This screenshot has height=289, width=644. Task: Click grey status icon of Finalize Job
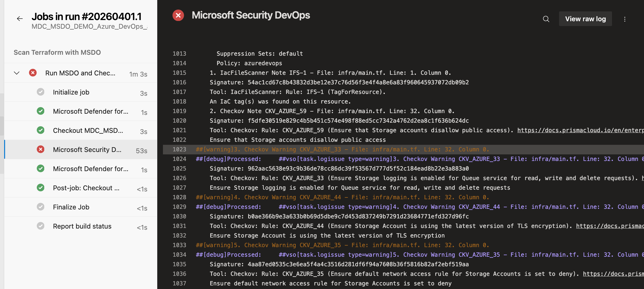[41, 207]
